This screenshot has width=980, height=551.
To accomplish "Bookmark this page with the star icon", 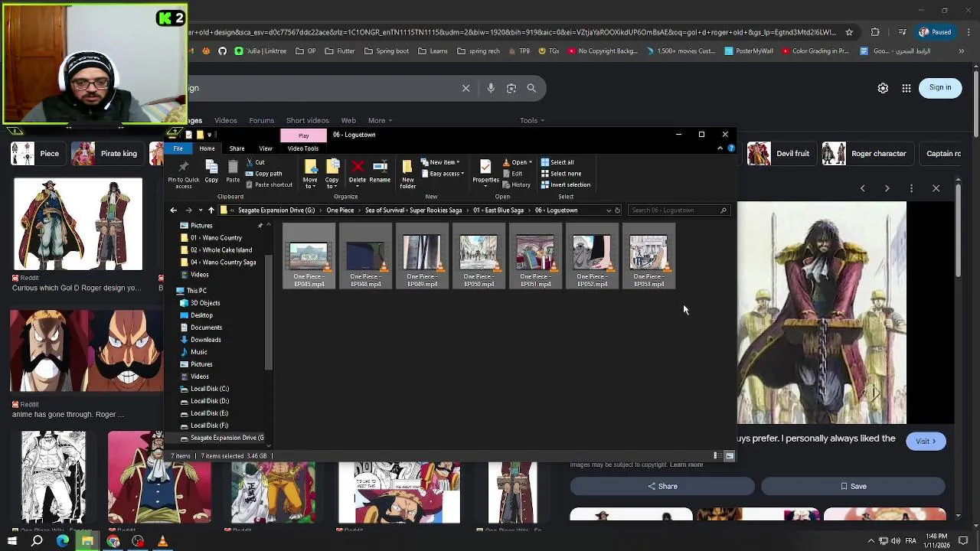I will pyautogui.click(x=849, y=32).
